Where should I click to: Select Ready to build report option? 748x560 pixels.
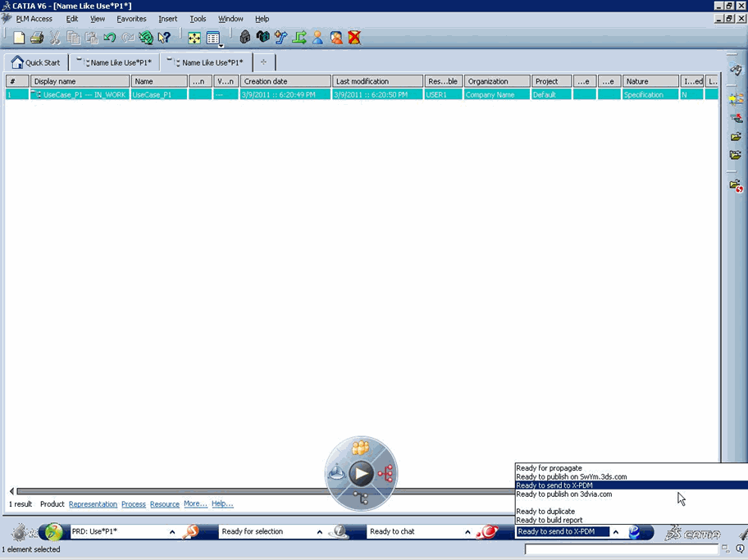(x=549, y=520)
